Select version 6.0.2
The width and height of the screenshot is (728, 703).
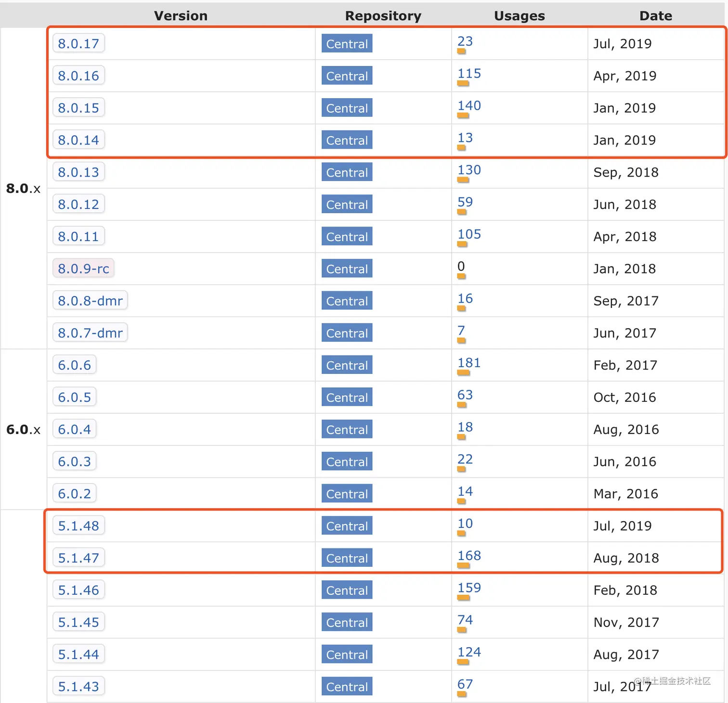coord(75,494)
